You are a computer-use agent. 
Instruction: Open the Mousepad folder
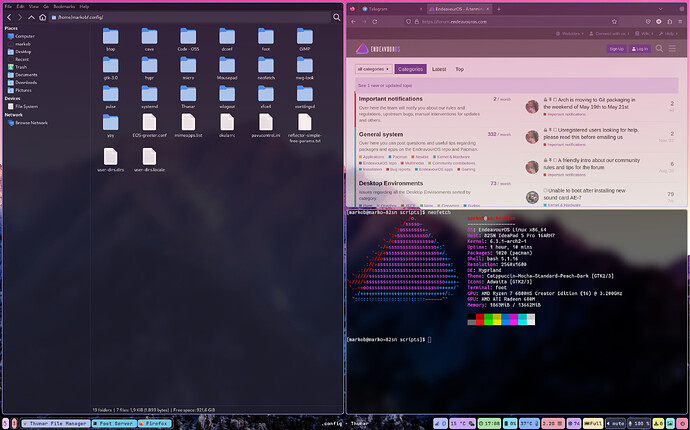point(227,68)
